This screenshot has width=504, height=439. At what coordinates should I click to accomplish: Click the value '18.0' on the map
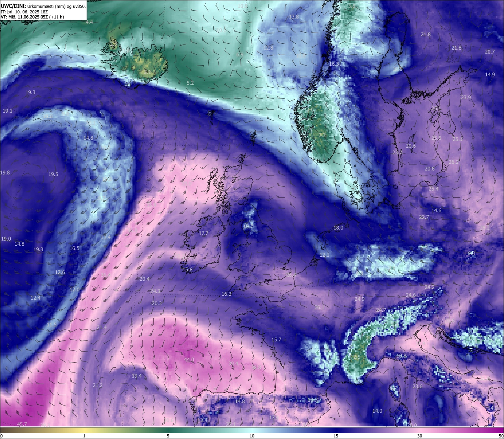tap(338, 228)
